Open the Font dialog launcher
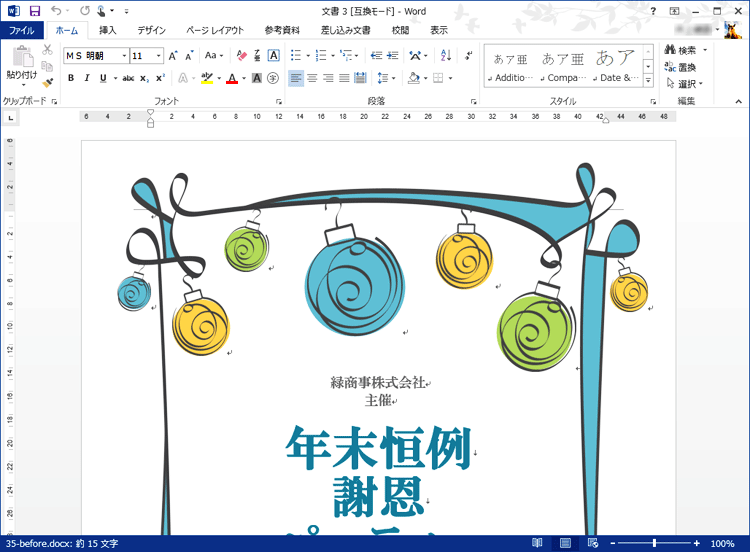The width and height of the screenshot is (750, 552). (x=278, y=101)
